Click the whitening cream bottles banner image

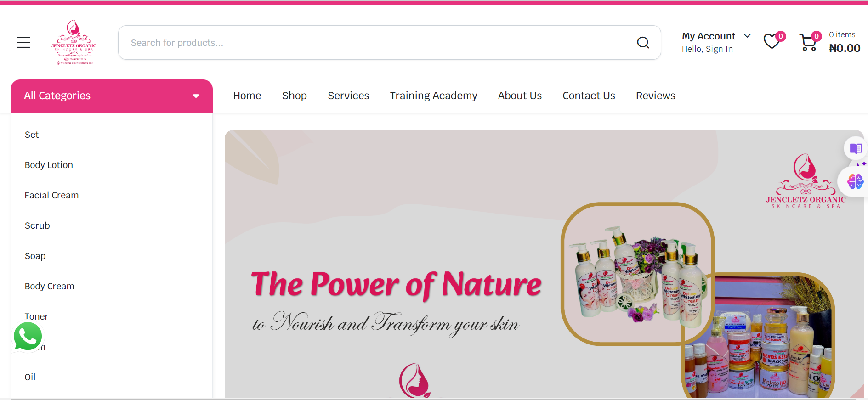(637, 274)
